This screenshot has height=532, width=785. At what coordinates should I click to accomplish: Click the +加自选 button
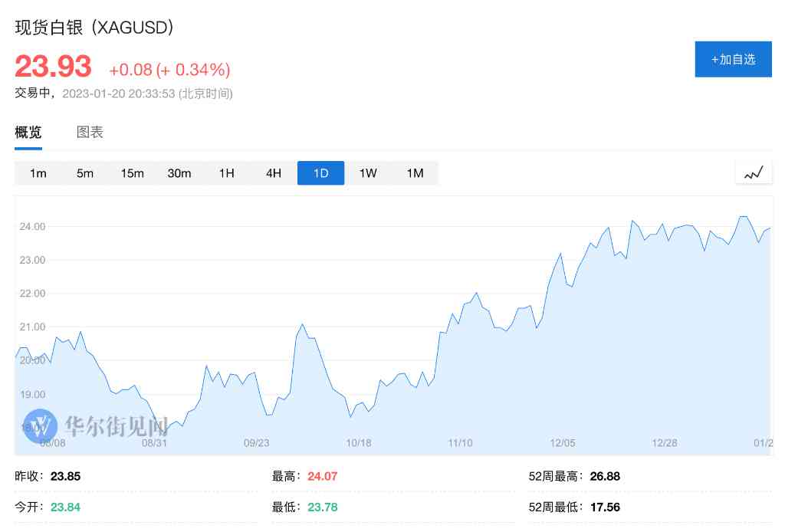[x=733, y=59]
